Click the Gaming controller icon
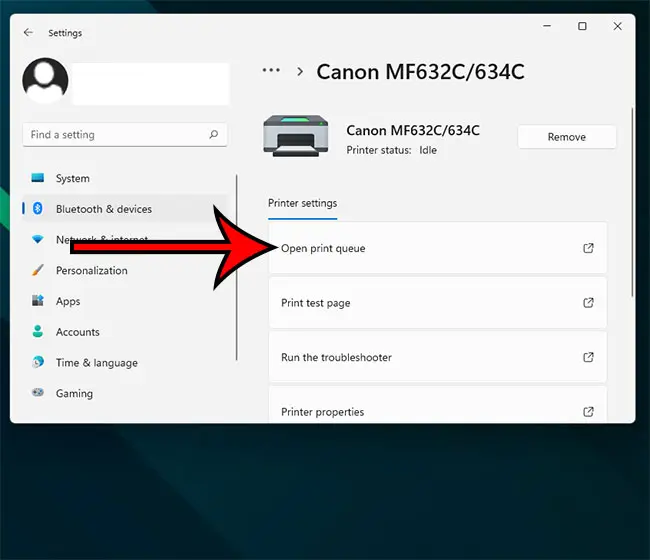650x560 pixels. (38, 392)
